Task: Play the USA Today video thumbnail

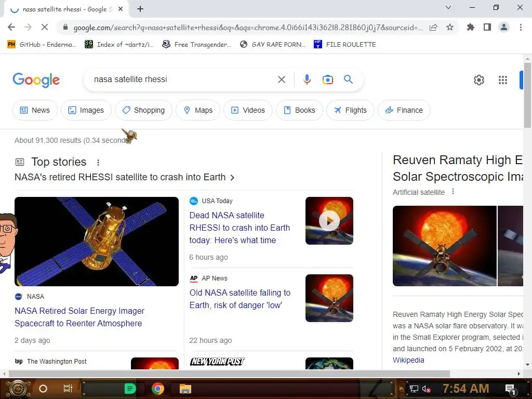Action: click(329, 221)
